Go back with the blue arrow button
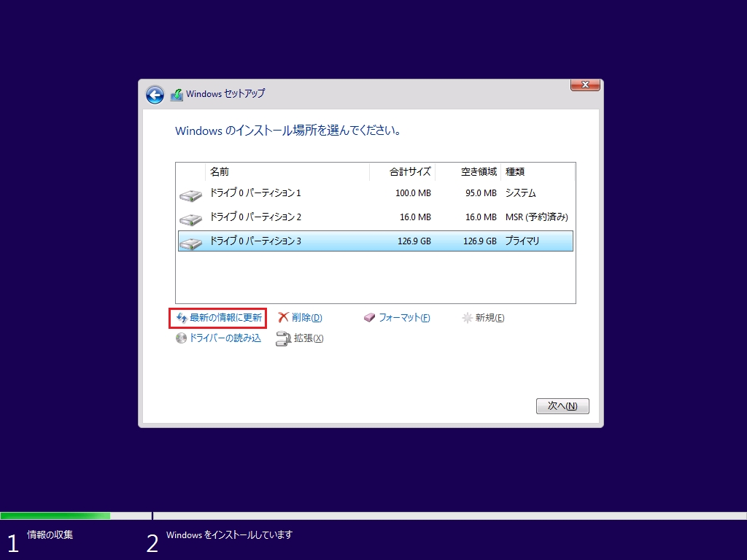Viewport: 747px width, 560px height. [x=155, y=95]
